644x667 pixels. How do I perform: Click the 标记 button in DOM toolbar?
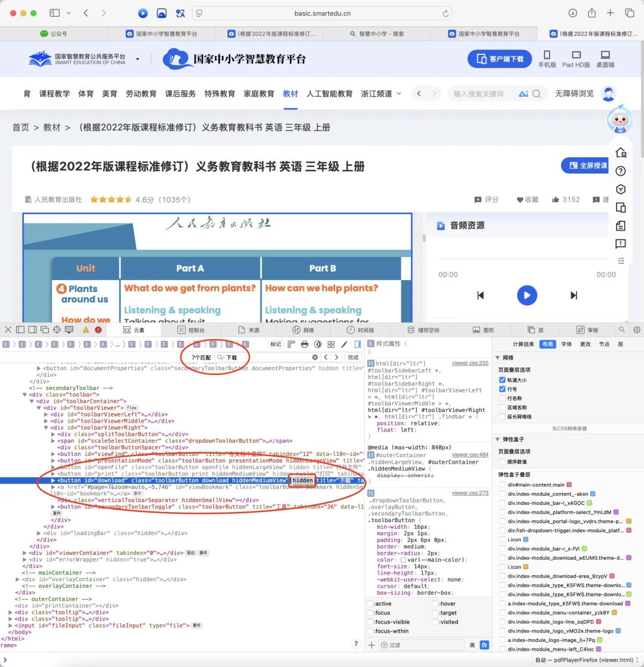pos(275,344)
